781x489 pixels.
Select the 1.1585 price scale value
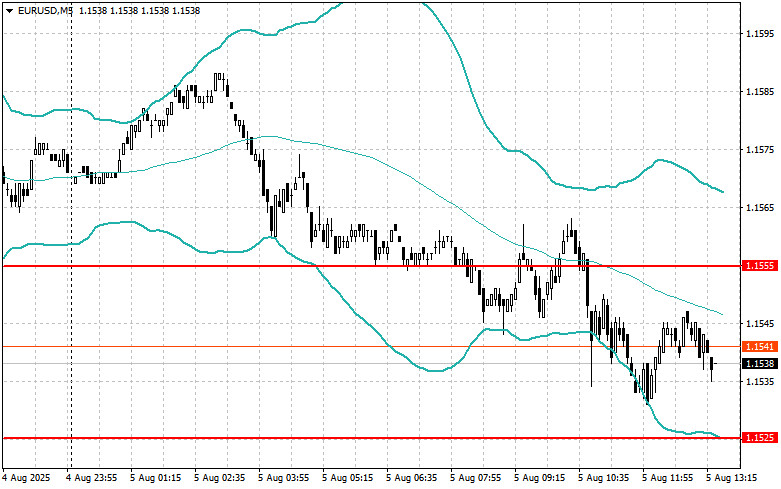click(x=760, y=92)
